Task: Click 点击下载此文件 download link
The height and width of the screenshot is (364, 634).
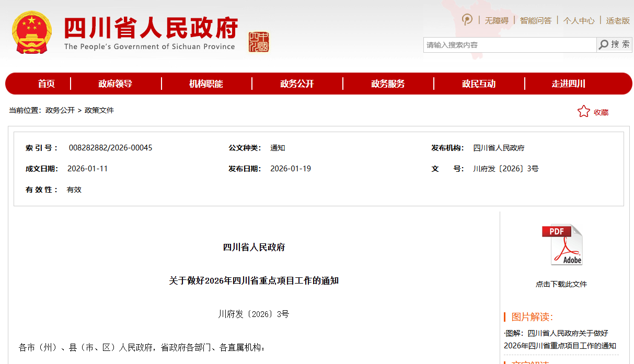Action: pos(561,284)
